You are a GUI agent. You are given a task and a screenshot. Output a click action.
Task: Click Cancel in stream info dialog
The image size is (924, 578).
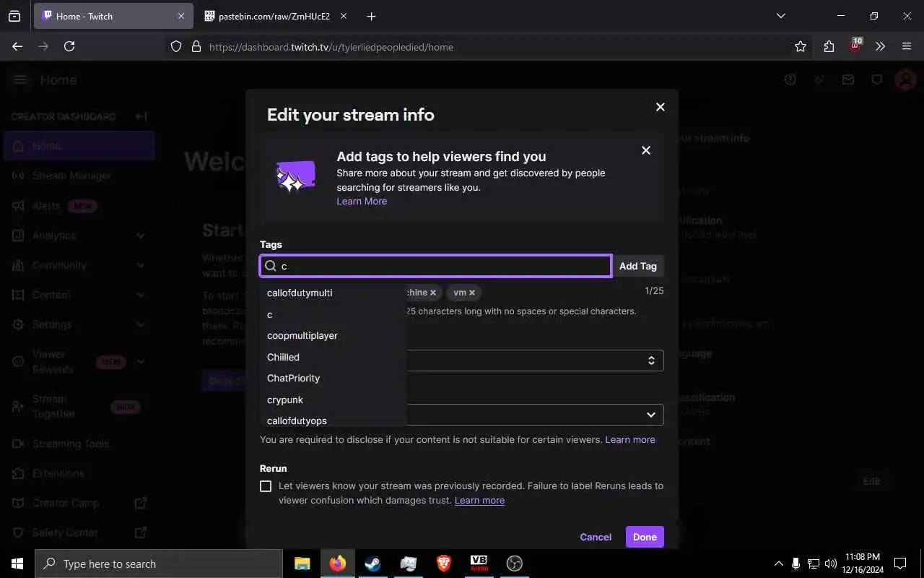596,537
